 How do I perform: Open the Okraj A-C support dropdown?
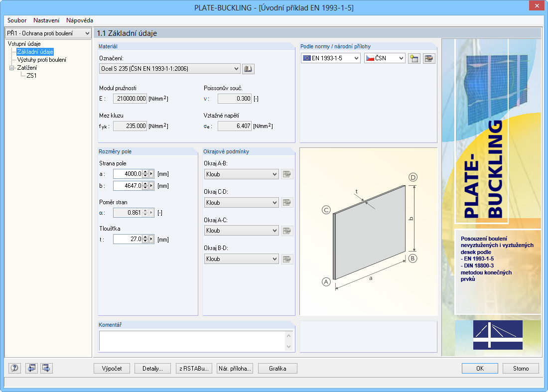(241, 231)
